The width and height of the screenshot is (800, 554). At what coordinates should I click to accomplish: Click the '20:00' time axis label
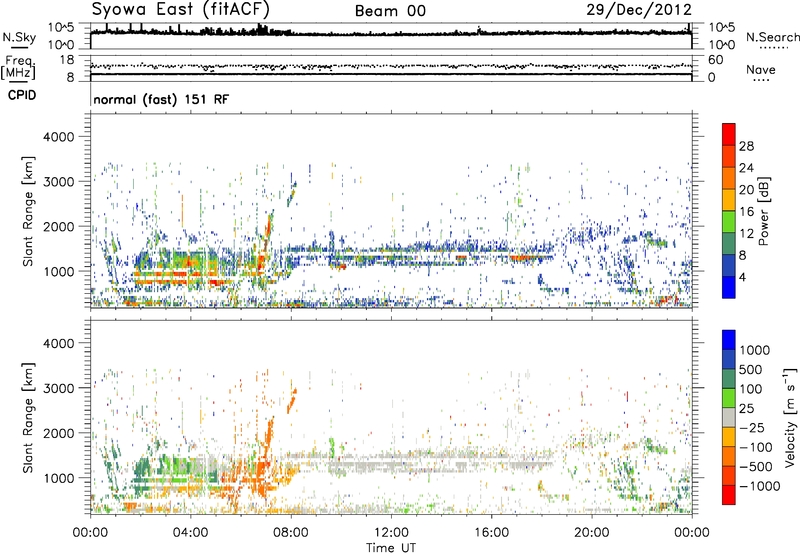[592, 533]
